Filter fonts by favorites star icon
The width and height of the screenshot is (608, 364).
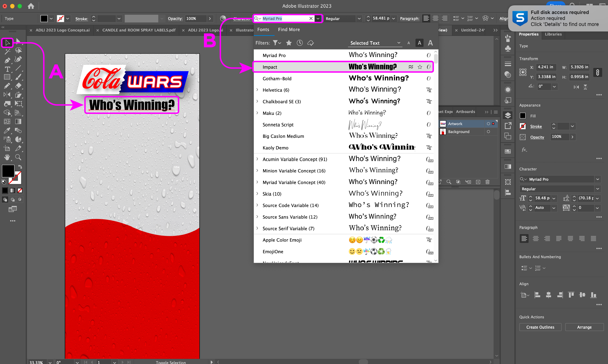[289, 43]
